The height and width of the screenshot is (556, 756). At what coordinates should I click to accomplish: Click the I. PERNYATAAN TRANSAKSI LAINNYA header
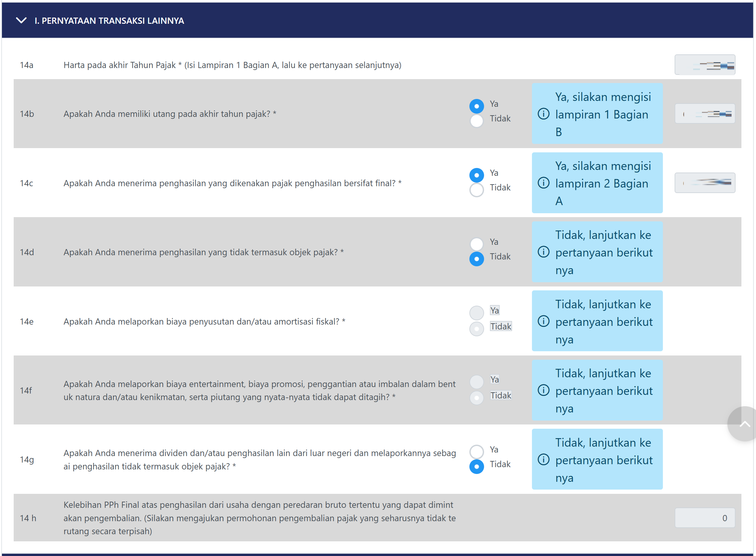click(109, 21)
